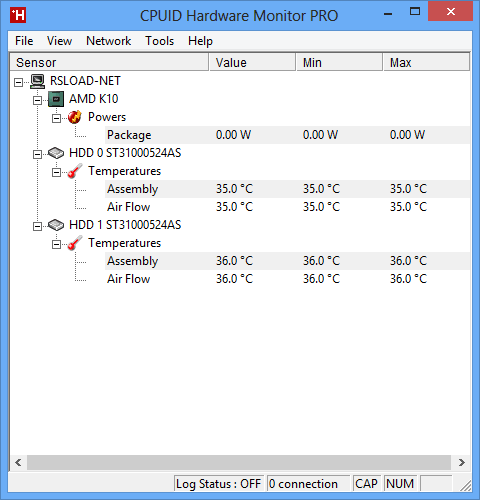This screenshot has width=480, height=500.
Task: Select Air Flow row under HDD 0
Action: pos(288,207)
